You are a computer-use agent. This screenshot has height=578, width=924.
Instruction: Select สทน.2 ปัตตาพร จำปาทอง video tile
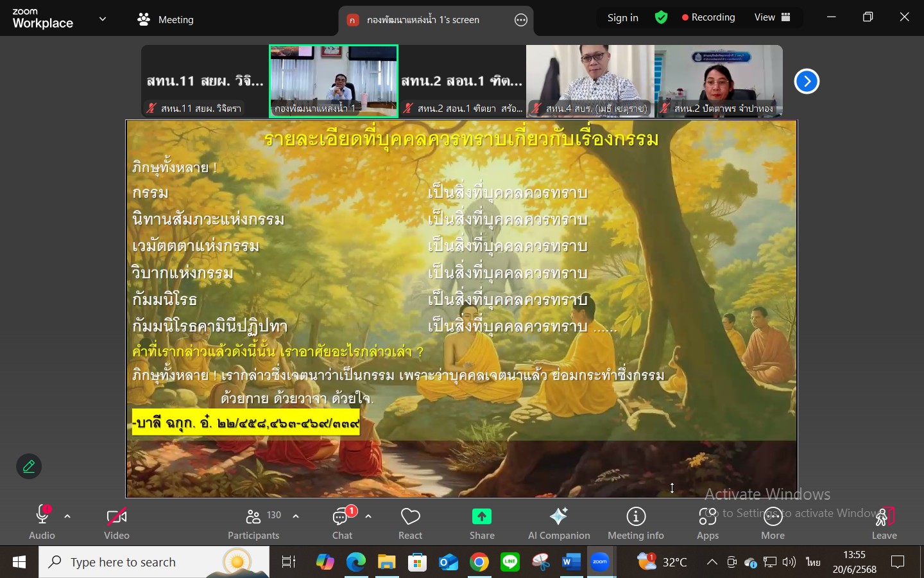[719, 82]
